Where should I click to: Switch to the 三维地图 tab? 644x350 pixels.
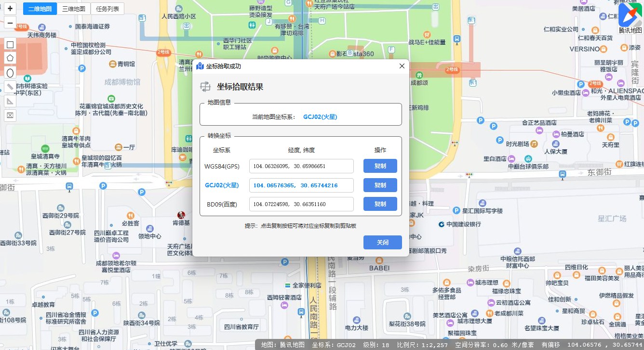tap(74, 9)
